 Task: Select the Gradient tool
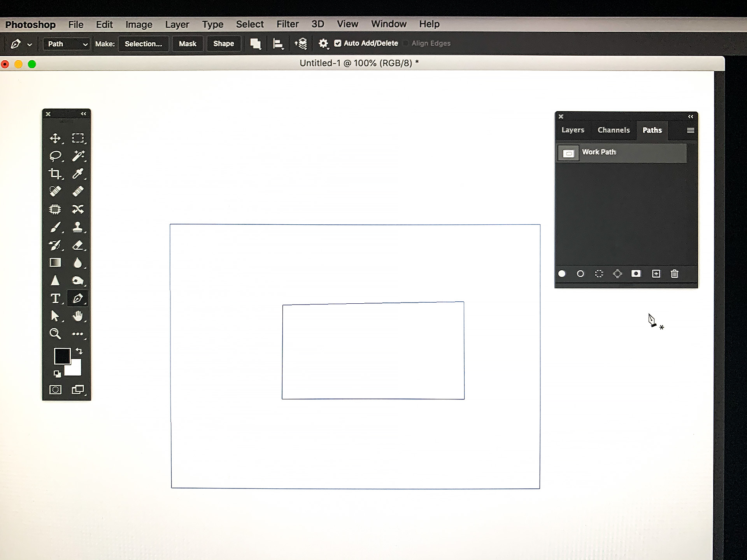pos(55,262)
